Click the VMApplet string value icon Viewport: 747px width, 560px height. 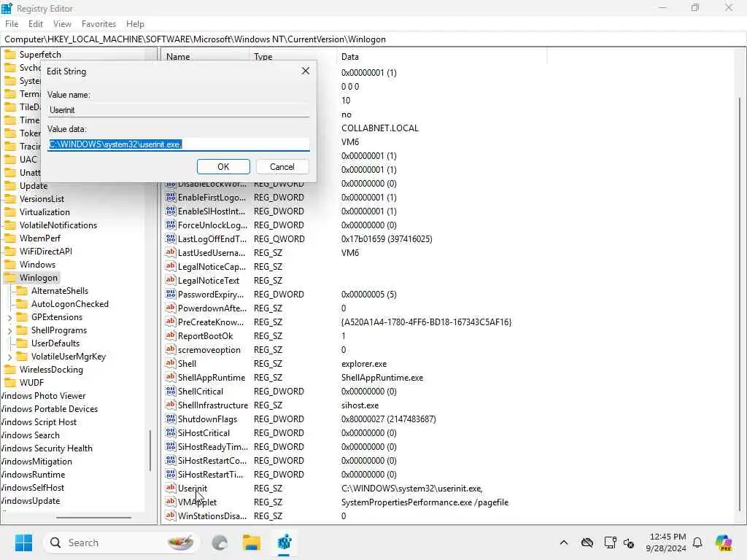171,502
